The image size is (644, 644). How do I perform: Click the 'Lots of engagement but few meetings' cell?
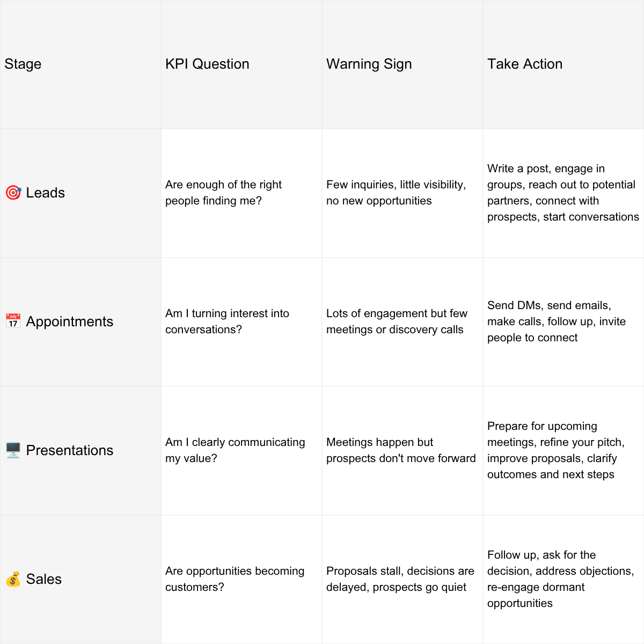[x=402, y=322]
